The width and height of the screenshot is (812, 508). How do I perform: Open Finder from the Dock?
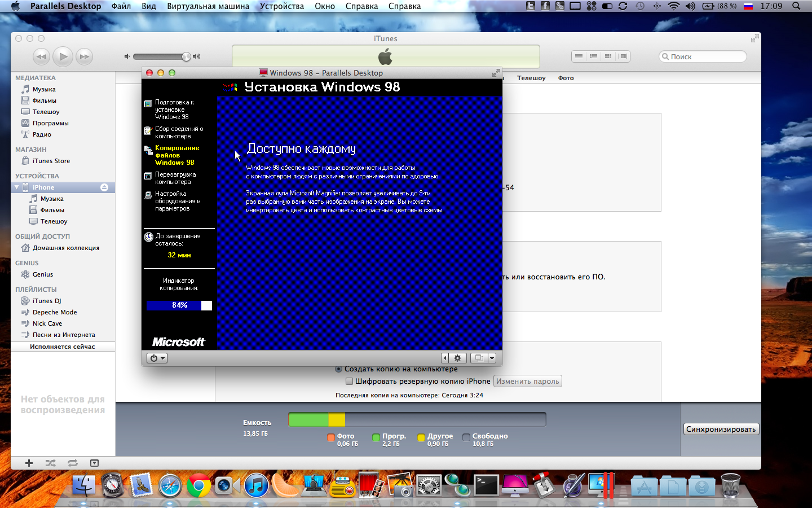[84, 485]
